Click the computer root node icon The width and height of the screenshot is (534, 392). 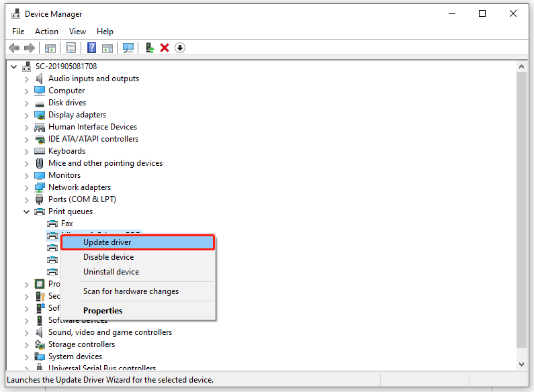point(27,66)
